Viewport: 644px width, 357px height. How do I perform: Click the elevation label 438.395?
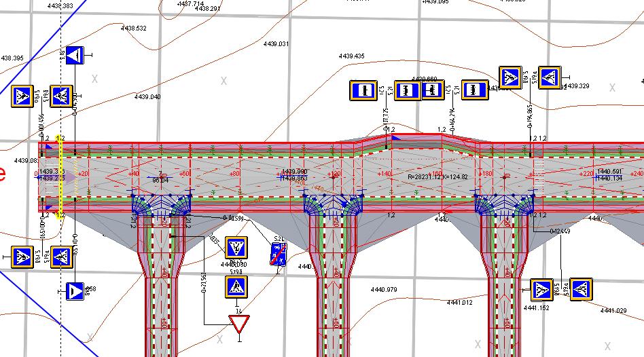[x=12, y=58]
